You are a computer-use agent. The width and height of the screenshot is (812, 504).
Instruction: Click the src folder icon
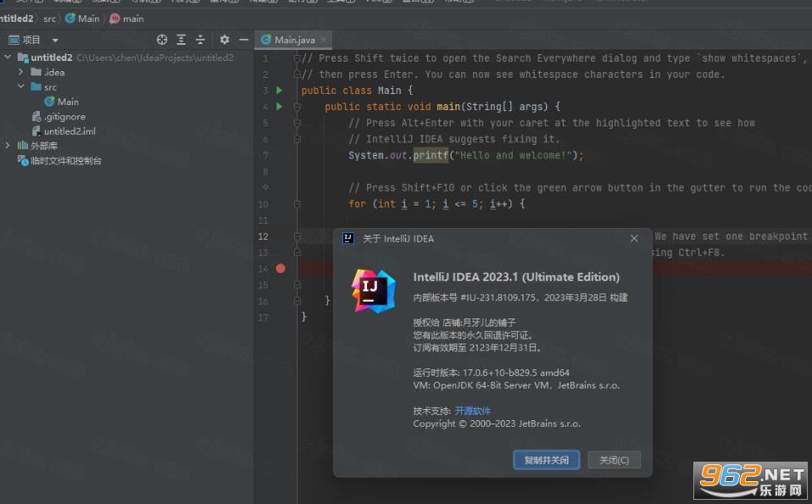(36, 86)
